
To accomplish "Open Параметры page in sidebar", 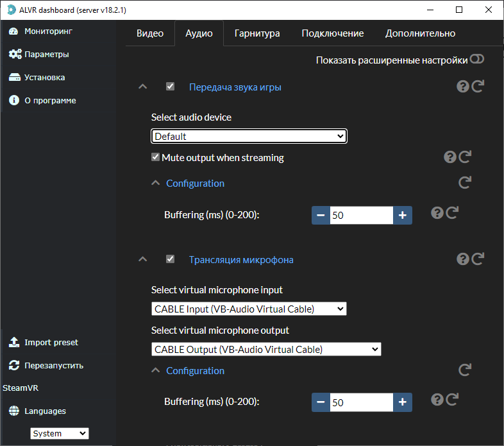I will pyautogui.click(x=46, y=55).
